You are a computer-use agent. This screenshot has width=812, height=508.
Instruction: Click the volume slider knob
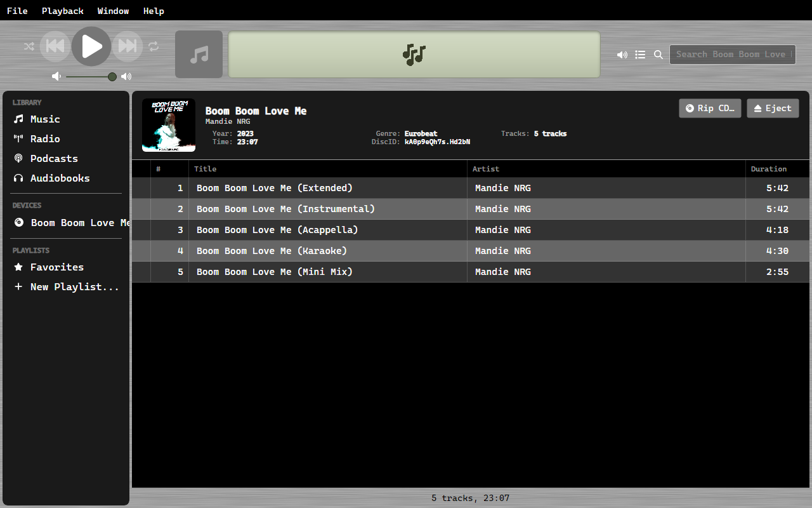112,76
